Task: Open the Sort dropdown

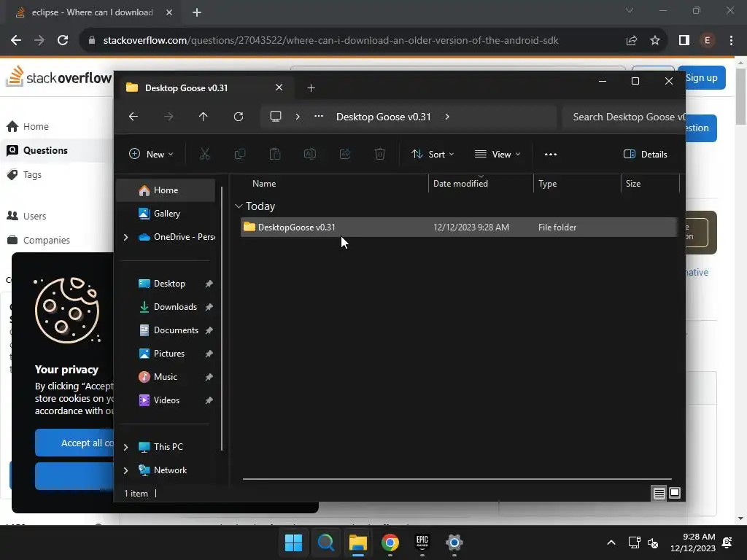Action: (x=433, y=155)
